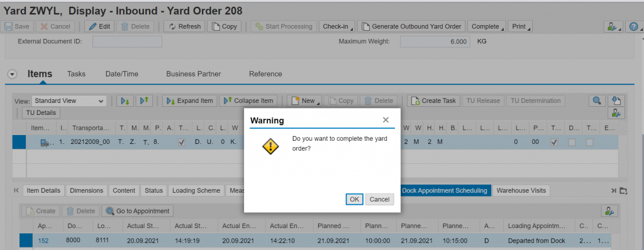Open the Check-in dropdown menu
The width and height of the screenshot is (644, 250).
[x=338, y=26]
